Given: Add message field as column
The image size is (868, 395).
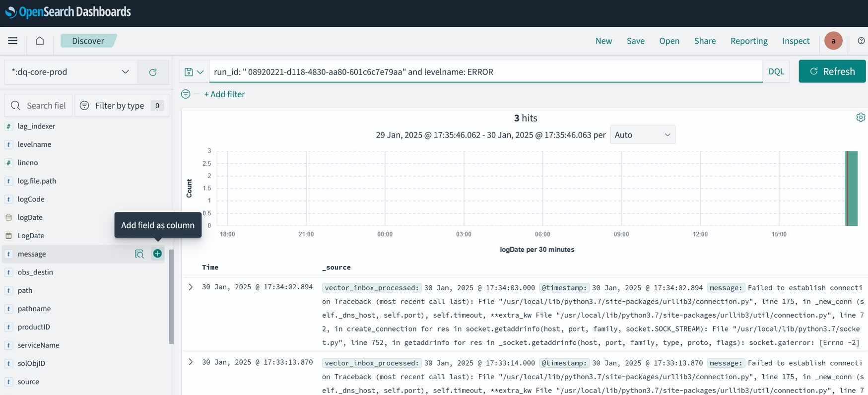Looking at the screenshot, I should pyautogui.click(x=157, y=254).
